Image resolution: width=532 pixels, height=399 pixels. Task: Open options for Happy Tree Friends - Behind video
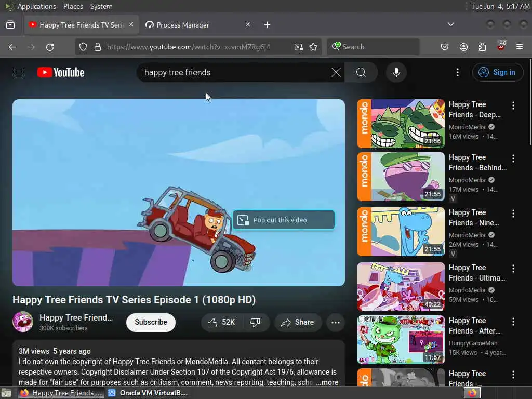click(x=513, y=158)
